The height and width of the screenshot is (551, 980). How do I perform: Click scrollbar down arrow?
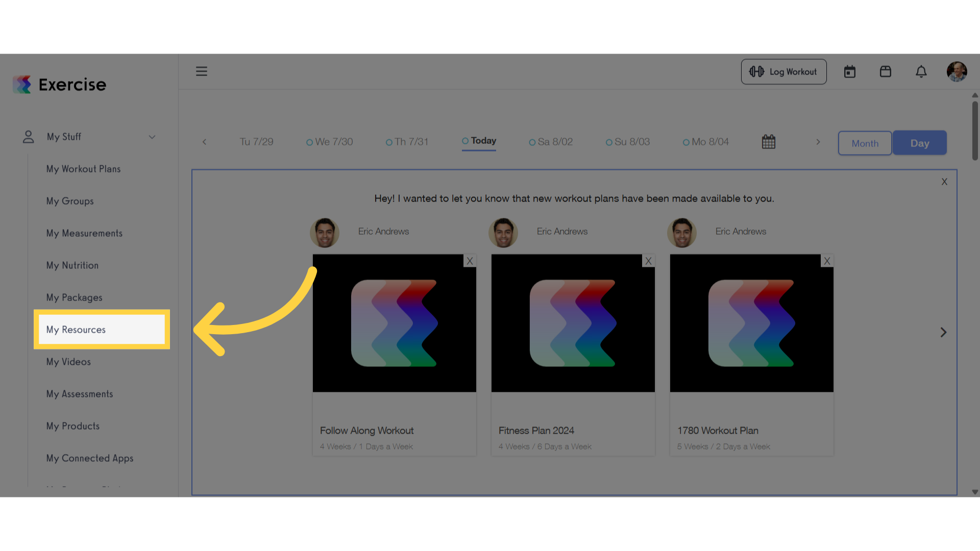click(975, 492)
